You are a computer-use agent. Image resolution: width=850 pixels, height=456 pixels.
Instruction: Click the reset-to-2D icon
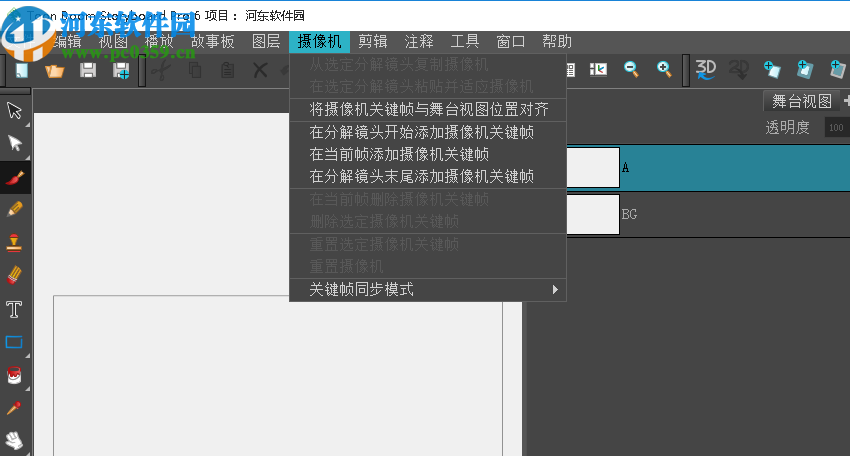click(739, 69)
